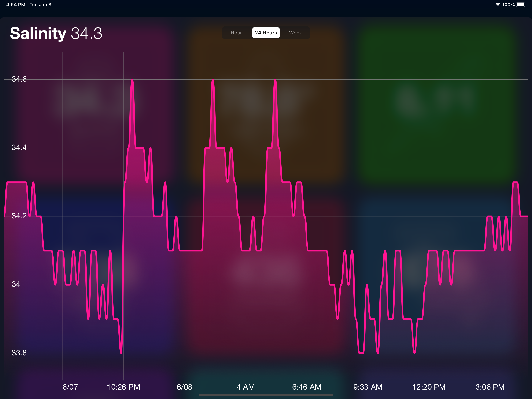Tap the home indicator bar
This screenshot has width=532, height=399.
[266, 395]
